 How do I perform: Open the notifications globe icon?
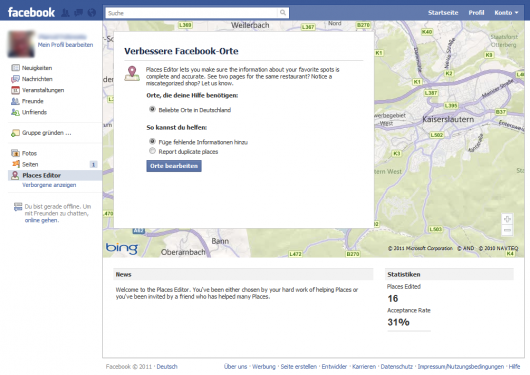(92, 13)
